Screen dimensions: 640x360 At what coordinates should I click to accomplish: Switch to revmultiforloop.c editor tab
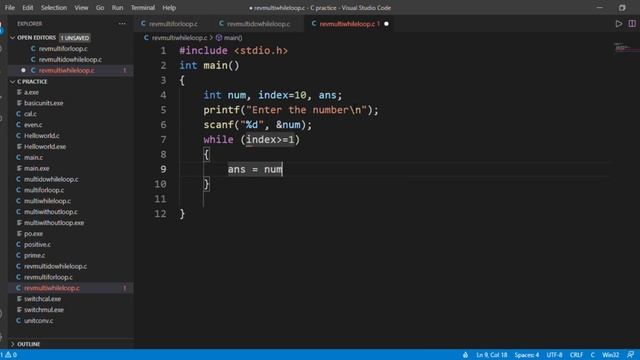click(173, 24)
